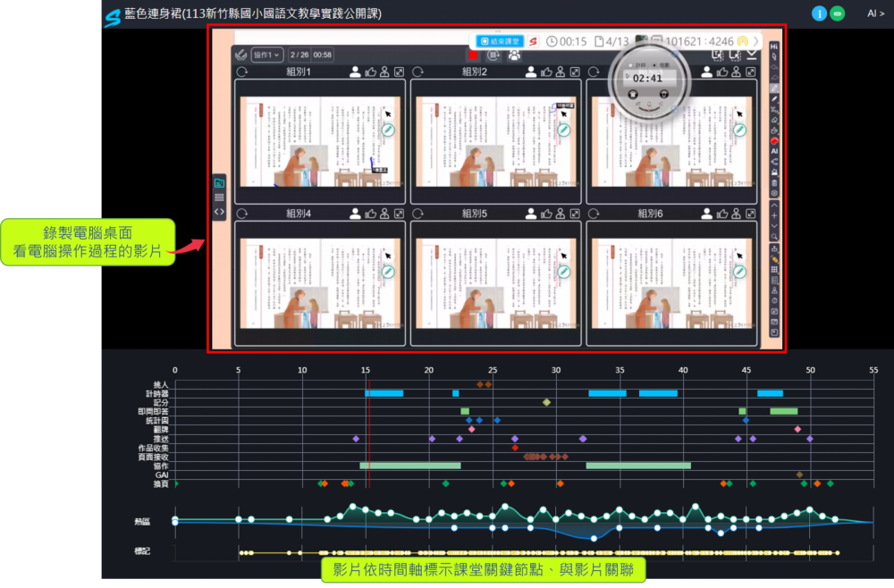Screen dimensions: 894x588
Task: Click the first blue 計時器 bar on timeline
Action: click(384, 393)
